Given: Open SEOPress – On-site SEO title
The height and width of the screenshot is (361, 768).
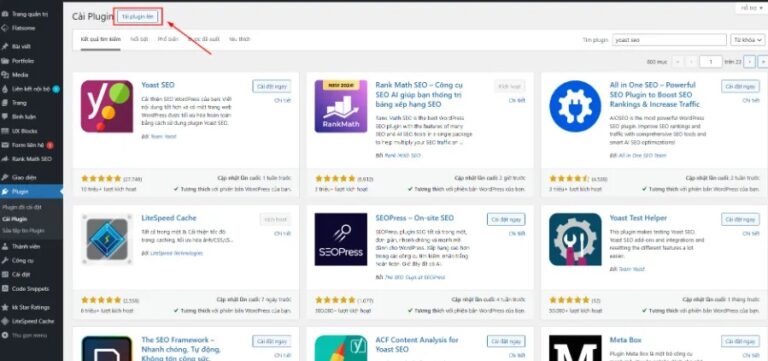Looking at the screenshot, I should click(414, 218).
